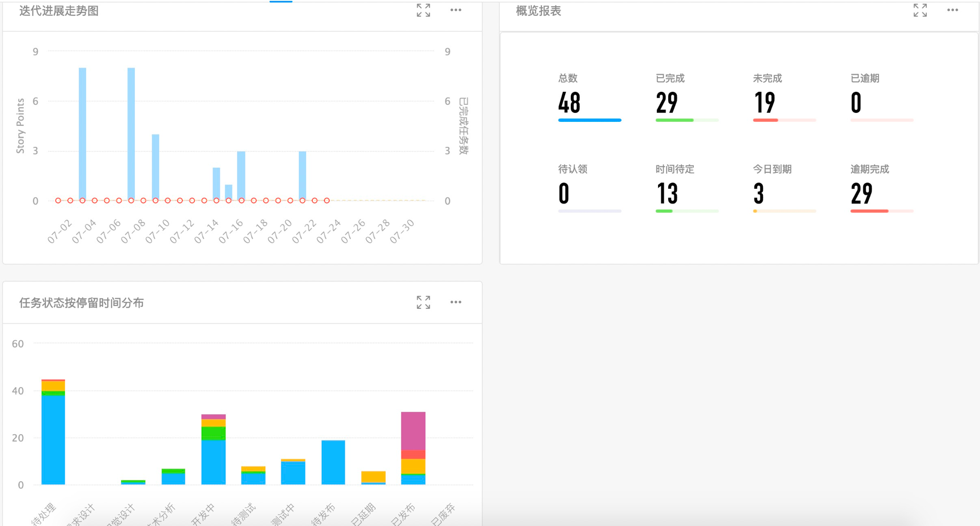Open the more options menu for 概览报表
Viewport: 980px width, 526px height.
point(952,10)
